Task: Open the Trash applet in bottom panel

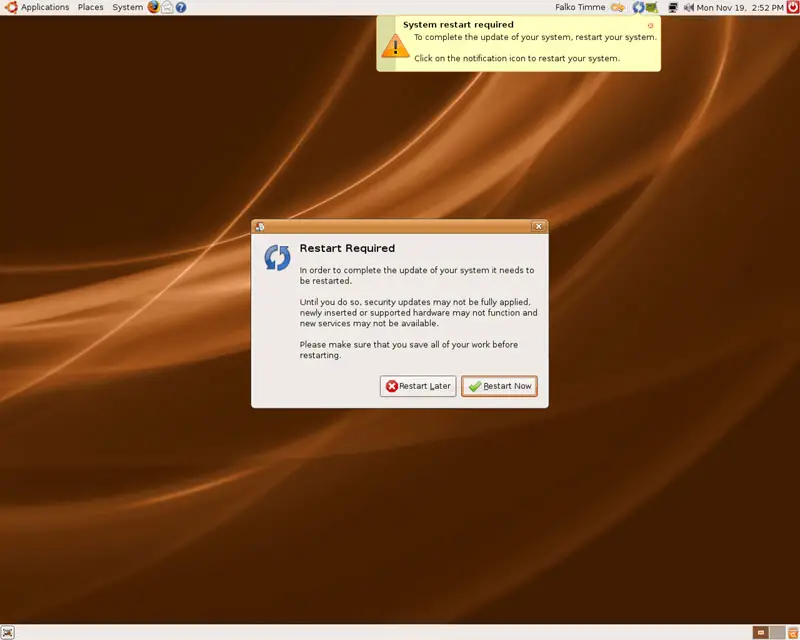Action: (791, 632)
